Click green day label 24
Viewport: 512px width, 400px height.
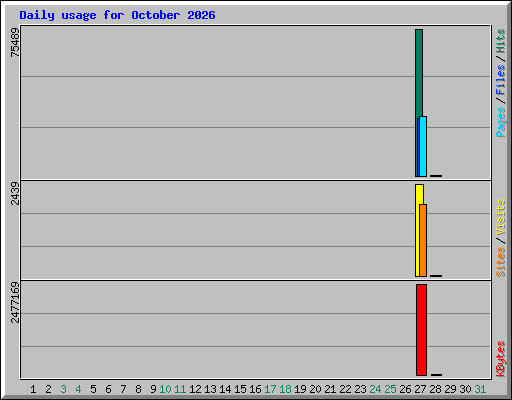pos(375,389)
